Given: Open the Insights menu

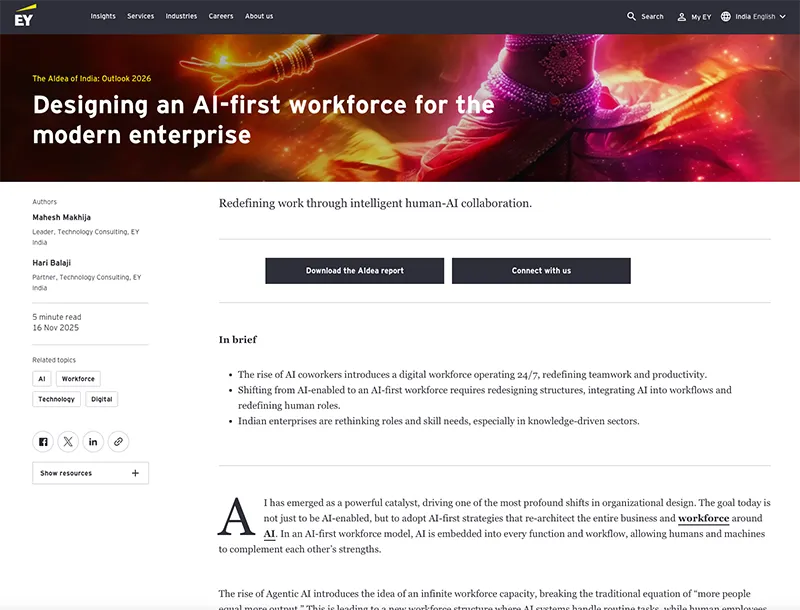Looking at the screenshot, I should click(103, 16).
